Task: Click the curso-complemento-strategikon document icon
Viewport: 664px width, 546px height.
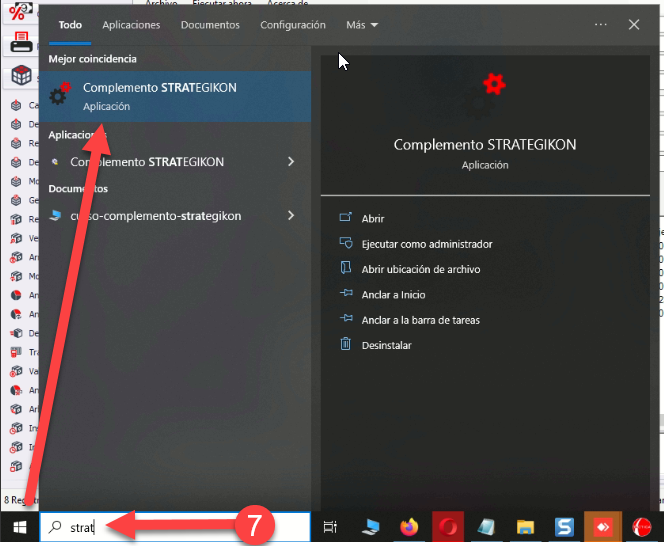Action: (x=55, y=216)
